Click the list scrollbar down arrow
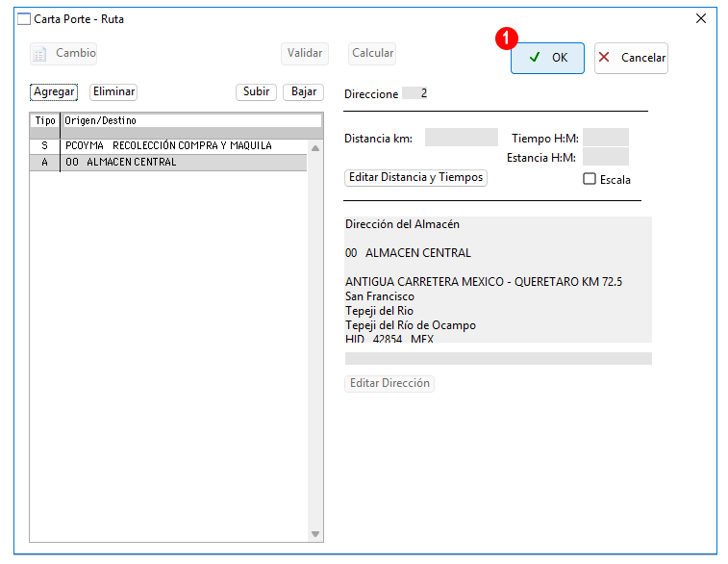 (315, 534)
